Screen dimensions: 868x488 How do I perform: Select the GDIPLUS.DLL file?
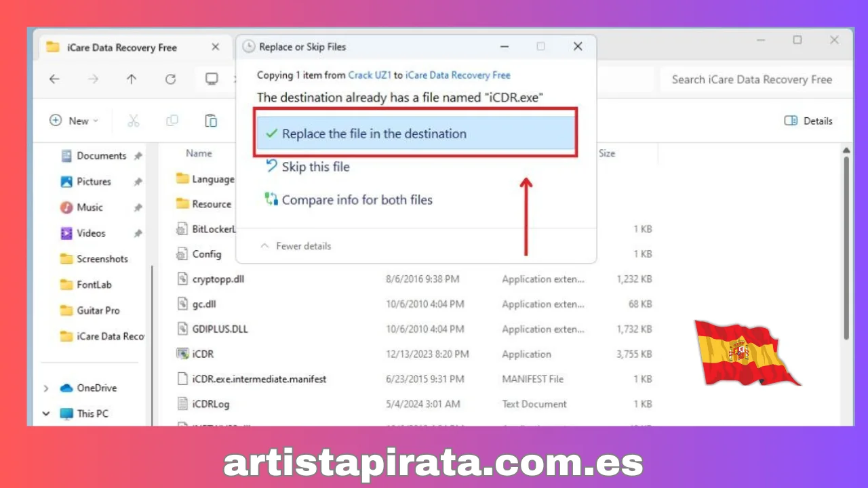[x=414, y=329]
